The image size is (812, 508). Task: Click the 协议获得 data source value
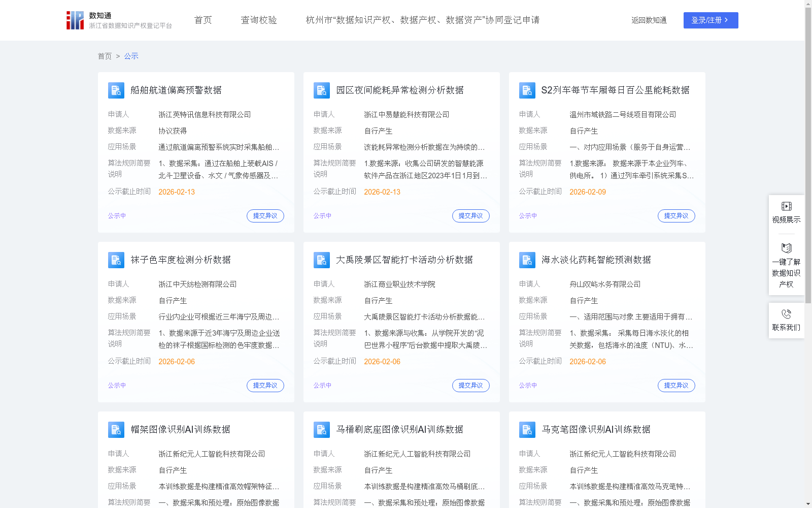173,131
